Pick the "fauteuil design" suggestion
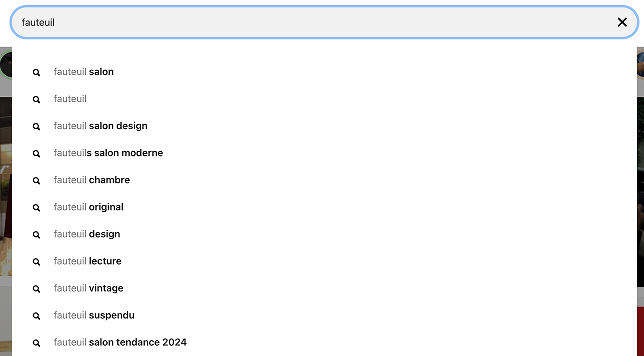This screenshot has width=644, height=356. coord(87,234)
